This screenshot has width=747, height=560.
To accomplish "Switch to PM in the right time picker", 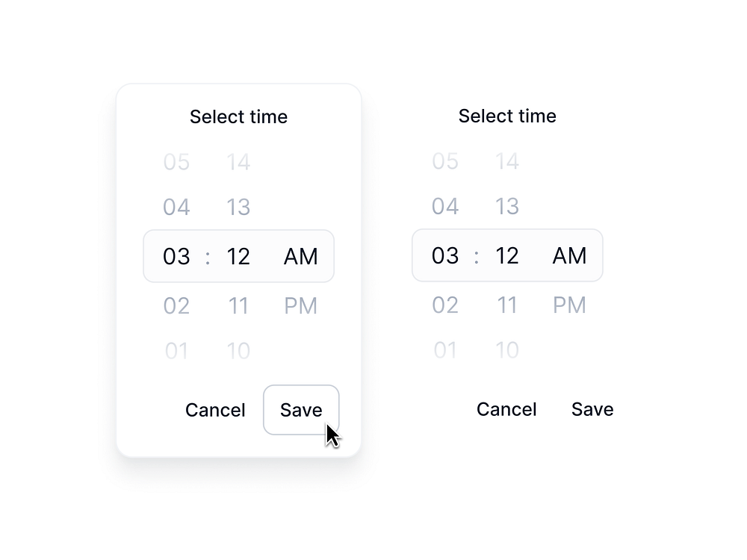I will (569, 305).
